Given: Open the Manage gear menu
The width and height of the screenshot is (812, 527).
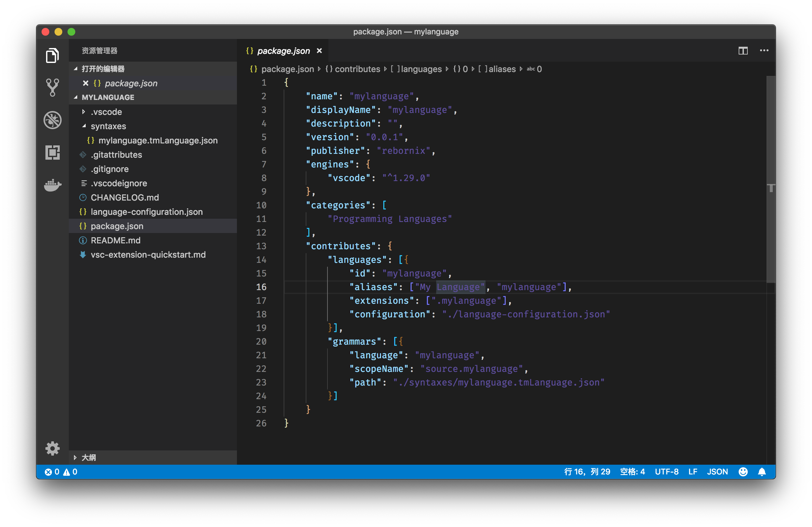Looking at the screenshot, I should tap(52, 448).
